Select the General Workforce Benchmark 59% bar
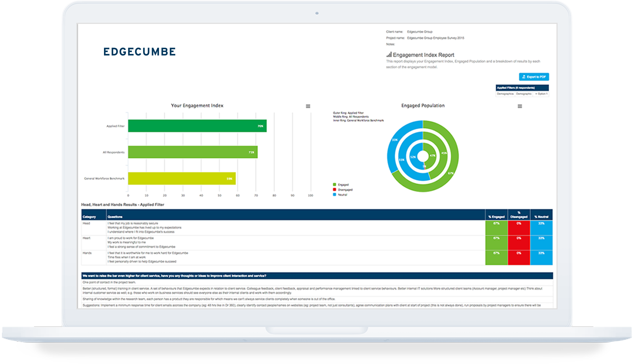 click(182, 178)
